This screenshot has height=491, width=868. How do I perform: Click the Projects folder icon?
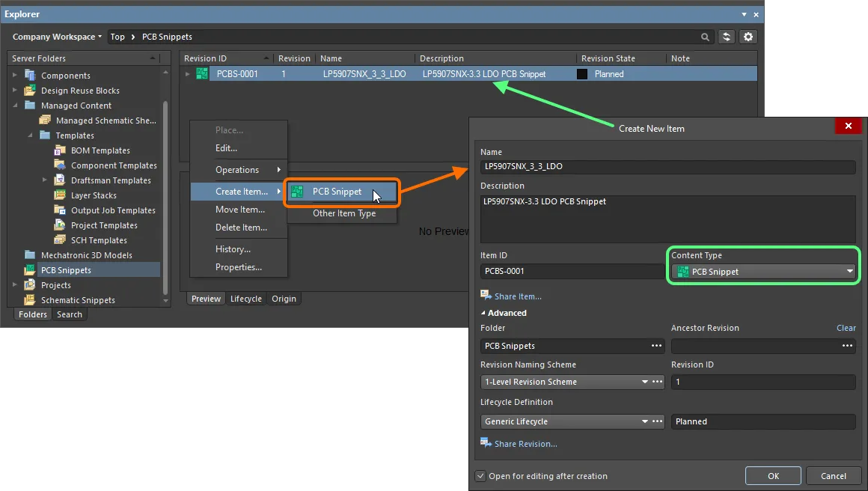(x=30, y=284)
